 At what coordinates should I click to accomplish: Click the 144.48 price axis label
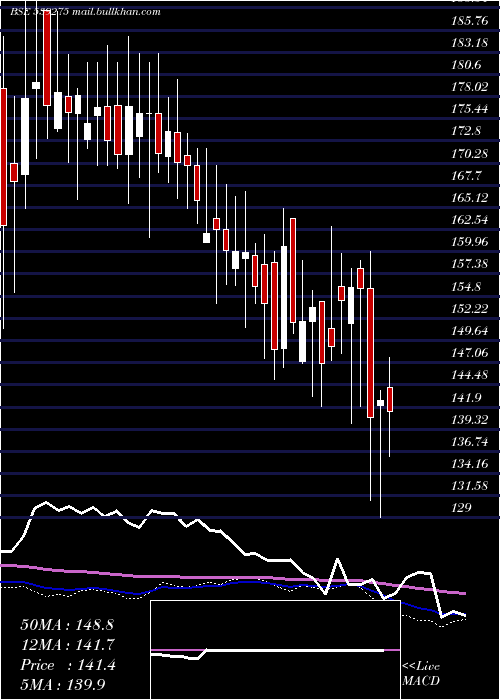470,375
